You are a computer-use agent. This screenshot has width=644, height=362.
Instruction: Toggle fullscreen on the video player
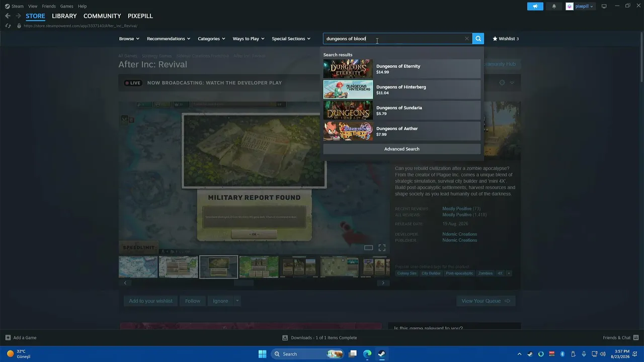(382, 247)
